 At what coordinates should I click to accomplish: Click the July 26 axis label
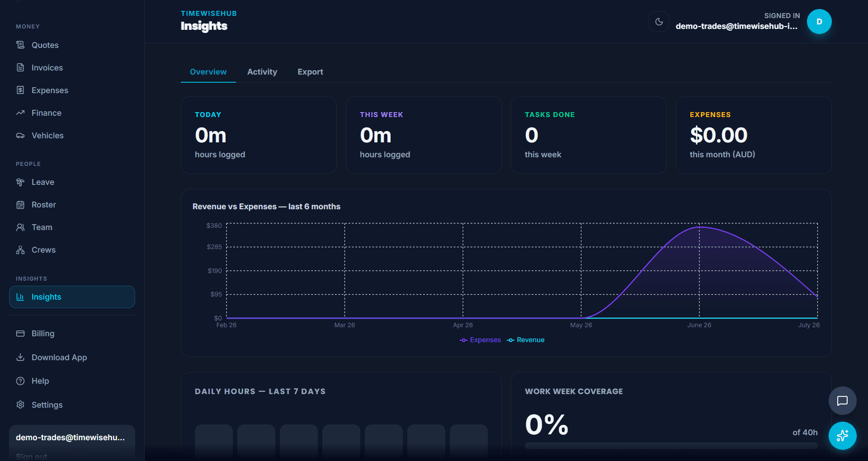[809, 325]
